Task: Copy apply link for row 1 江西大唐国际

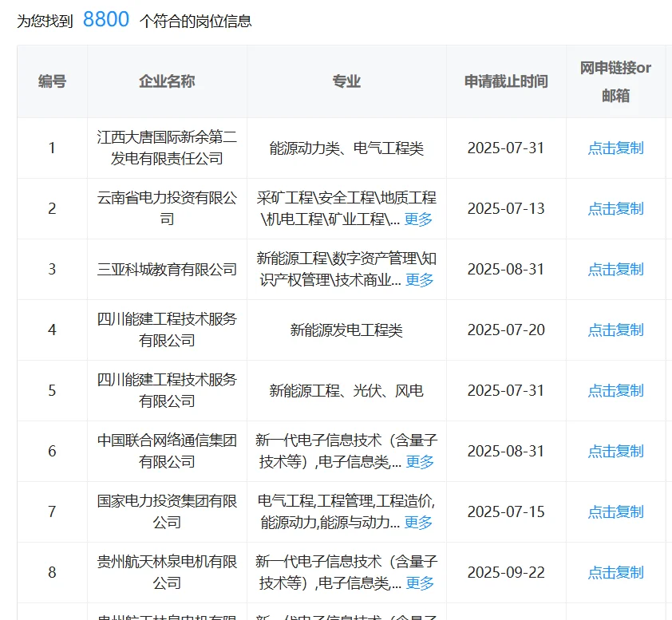Action: point(615,148)
